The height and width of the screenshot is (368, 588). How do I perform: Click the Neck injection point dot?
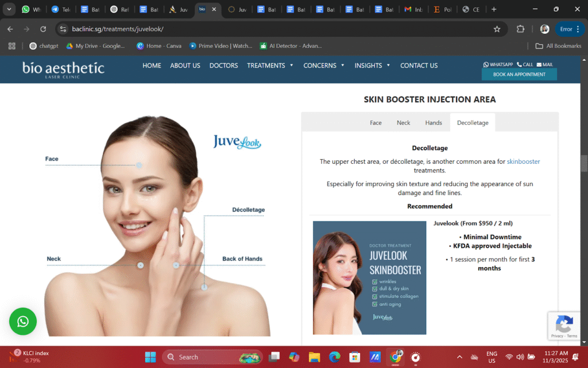(140, 265)
